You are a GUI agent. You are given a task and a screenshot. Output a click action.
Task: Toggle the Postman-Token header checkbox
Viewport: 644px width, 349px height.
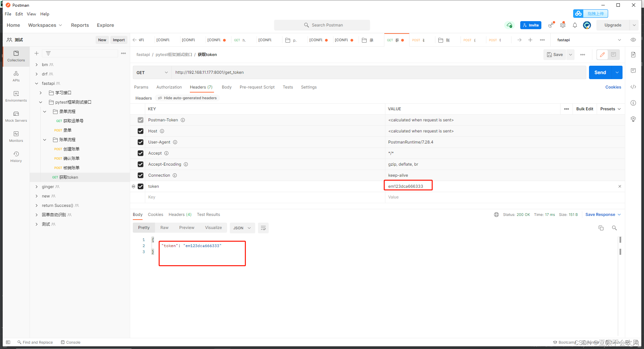tap(141, 120)
